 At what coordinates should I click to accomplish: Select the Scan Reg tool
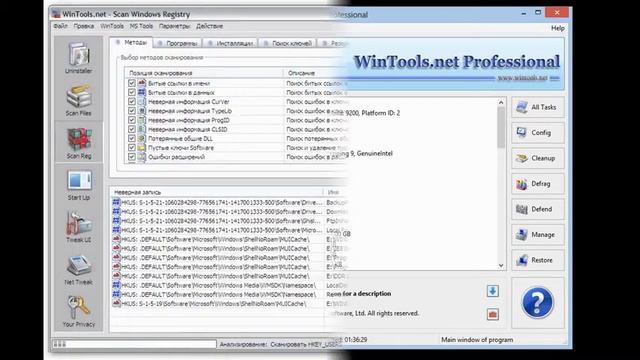[x=79, y=143]
